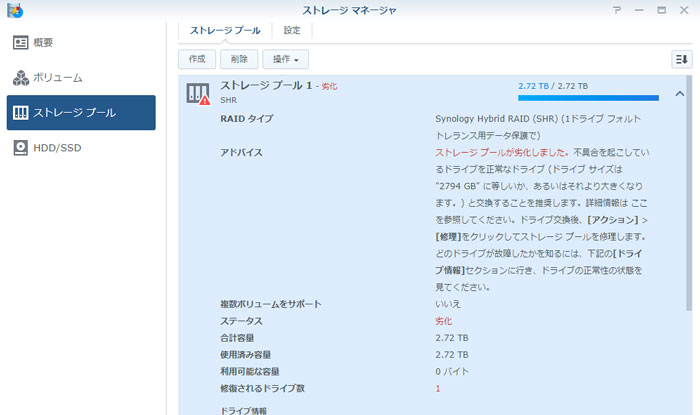Click the 0 バイト value
Image resolution: width=700 pixels, height=415 pixels.
click(x=452, y=372)
